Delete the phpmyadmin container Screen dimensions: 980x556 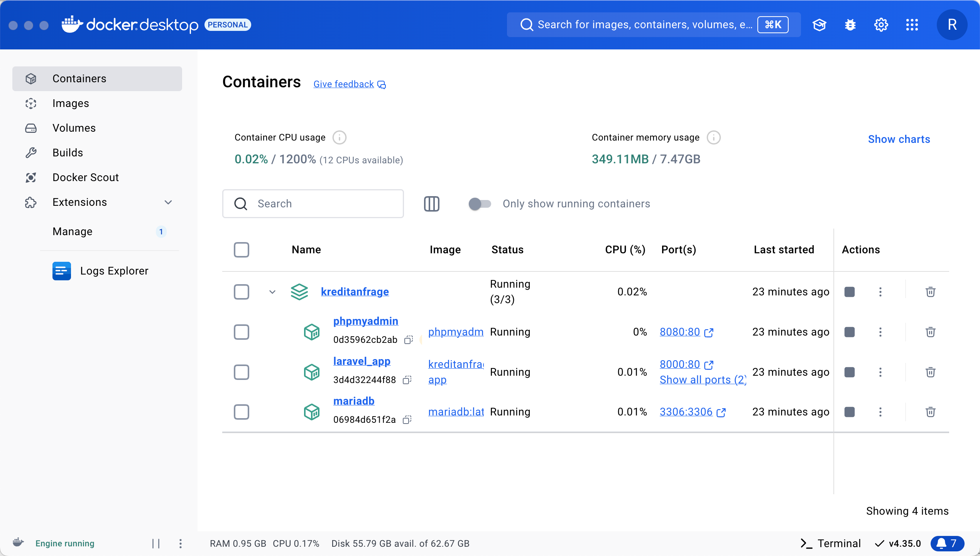point(930,332)
